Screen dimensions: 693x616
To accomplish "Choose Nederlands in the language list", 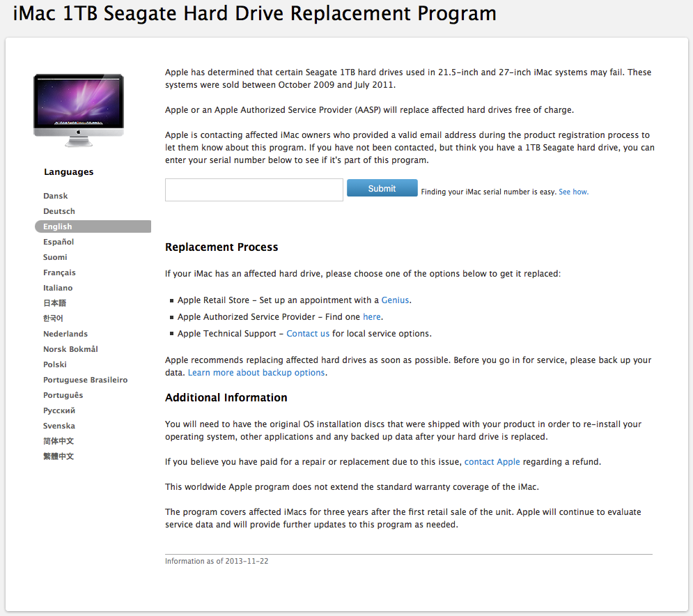I will pos(65,334).
